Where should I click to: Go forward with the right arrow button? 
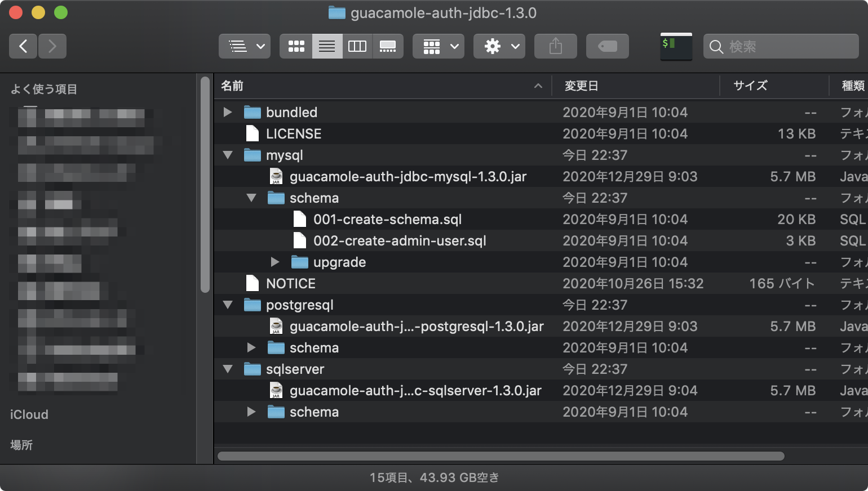coord(52,46)
